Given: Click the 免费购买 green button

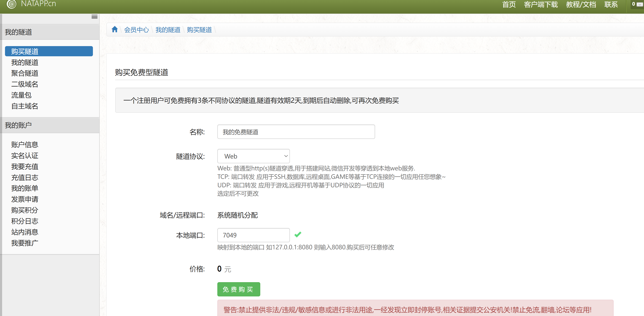Looking at the screenshot, I should point(239,289).
